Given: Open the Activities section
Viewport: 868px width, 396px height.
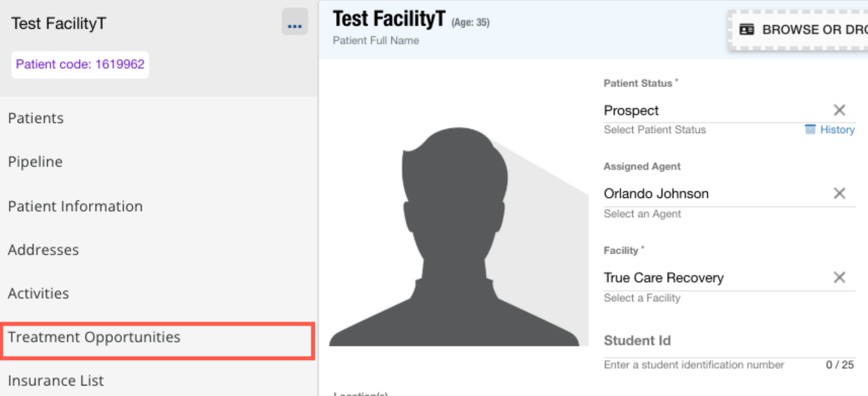Looking at the screenshot, I should 39,294.
